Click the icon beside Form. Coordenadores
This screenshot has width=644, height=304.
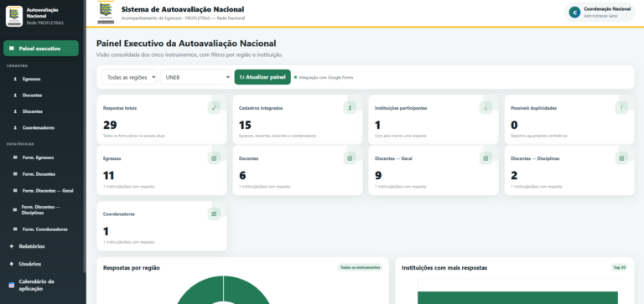click(15, 229)
